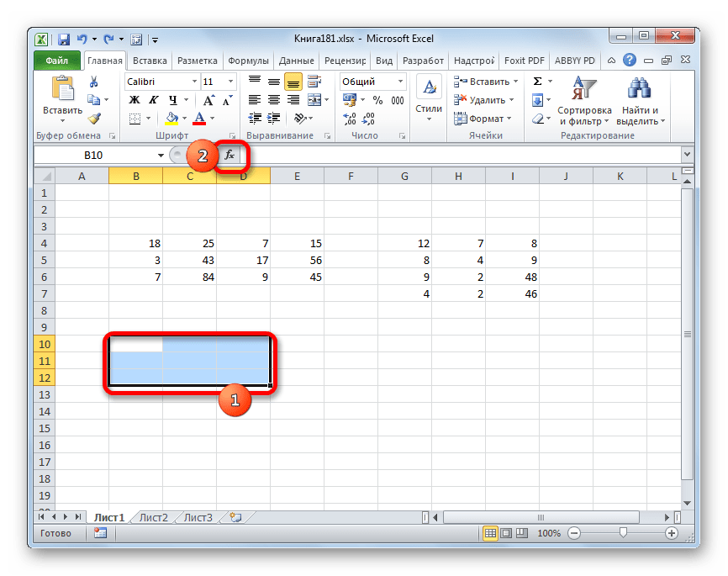The width and height of the screenshot is (728, 576).
Task: Click the Cut scissors icon
Action: (94, 82)
